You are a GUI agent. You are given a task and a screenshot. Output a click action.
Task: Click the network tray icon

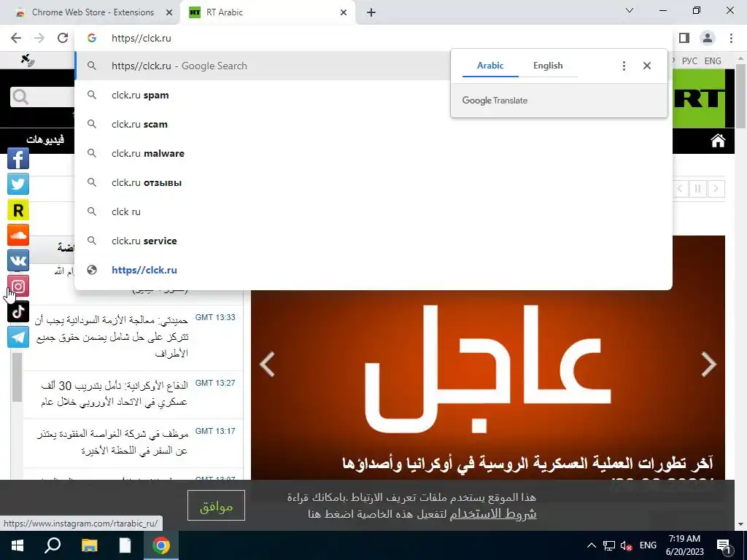(609, 545)
